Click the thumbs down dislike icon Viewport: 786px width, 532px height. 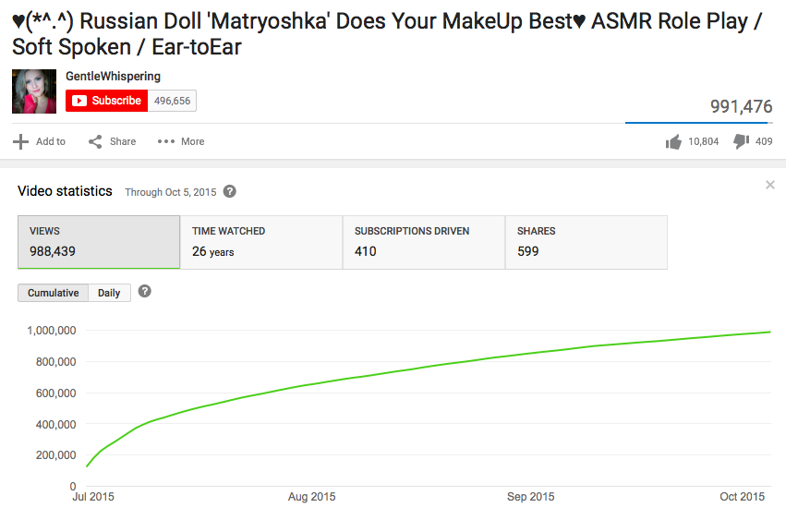[741, 141]
